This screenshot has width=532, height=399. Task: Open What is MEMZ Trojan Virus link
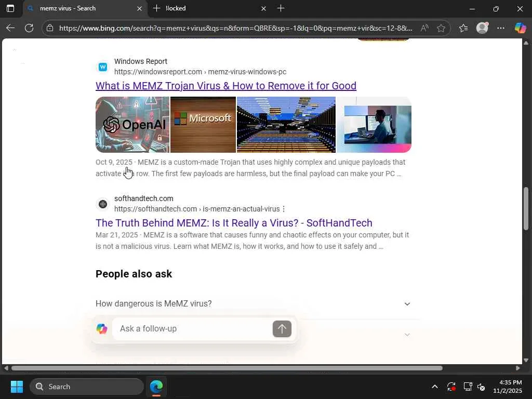click(x=226, y=86)
